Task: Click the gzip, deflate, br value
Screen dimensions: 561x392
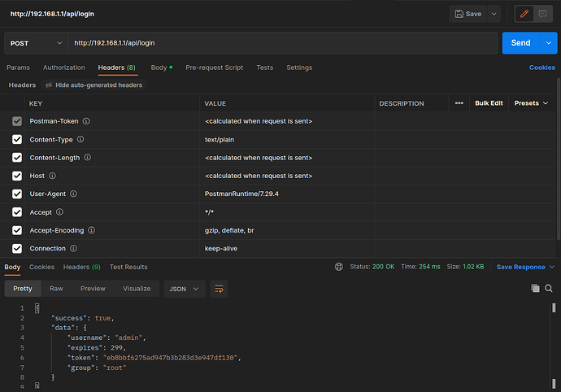Action: (229, 230)
